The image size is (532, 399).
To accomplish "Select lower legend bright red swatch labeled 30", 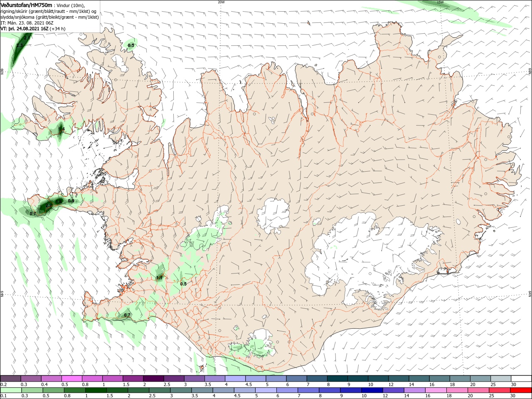I will (x=521, y=390).
